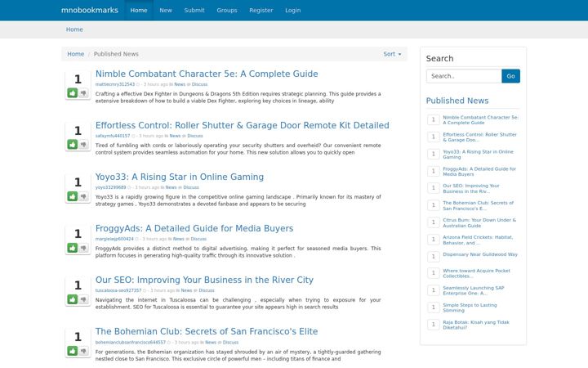The image size is (588, 368).
Task: Click vote count box beside sidebar Bohemian Club link
Action: pos(434,205)
